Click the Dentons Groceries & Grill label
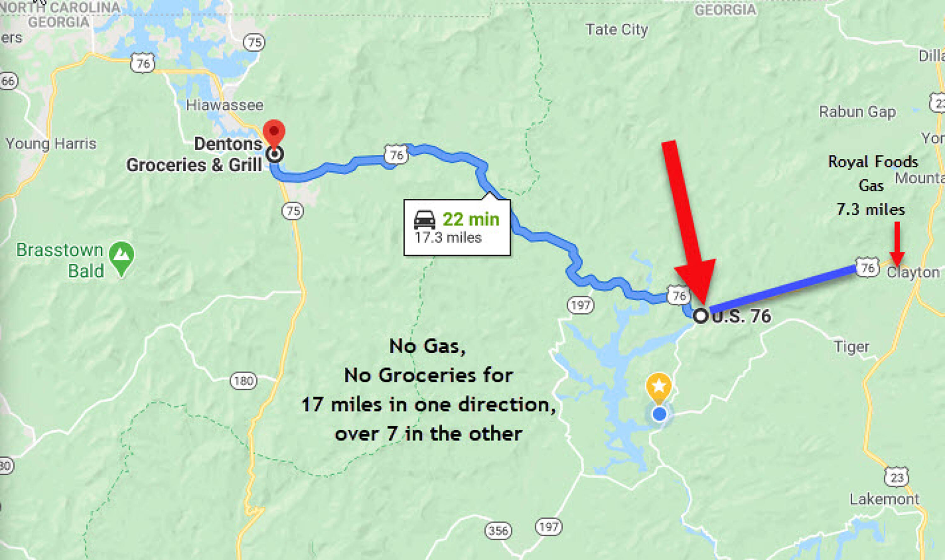 click(194, 154)
